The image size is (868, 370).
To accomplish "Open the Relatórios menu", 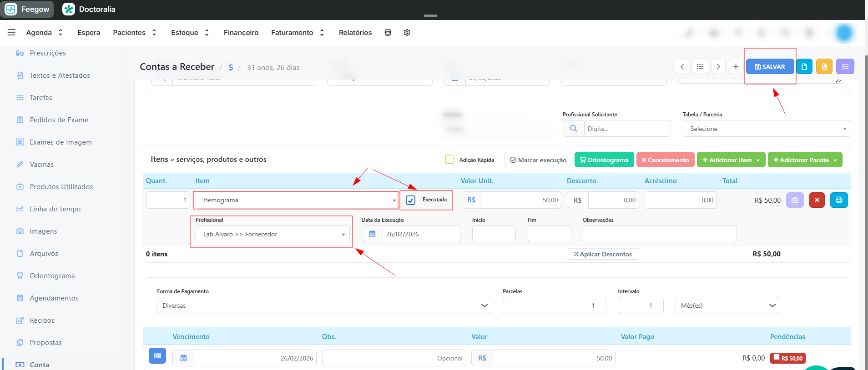I will (x=355, y=32).
